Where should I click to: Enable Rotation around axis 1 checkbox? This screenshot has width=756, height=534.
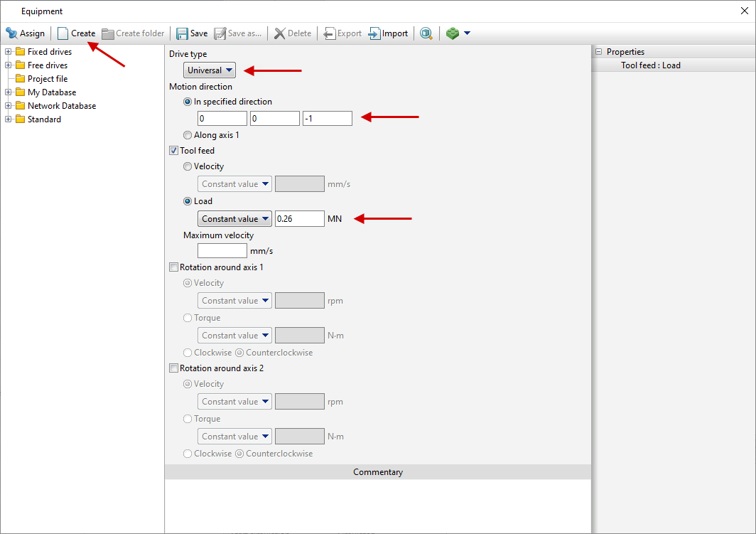point(173,267)
